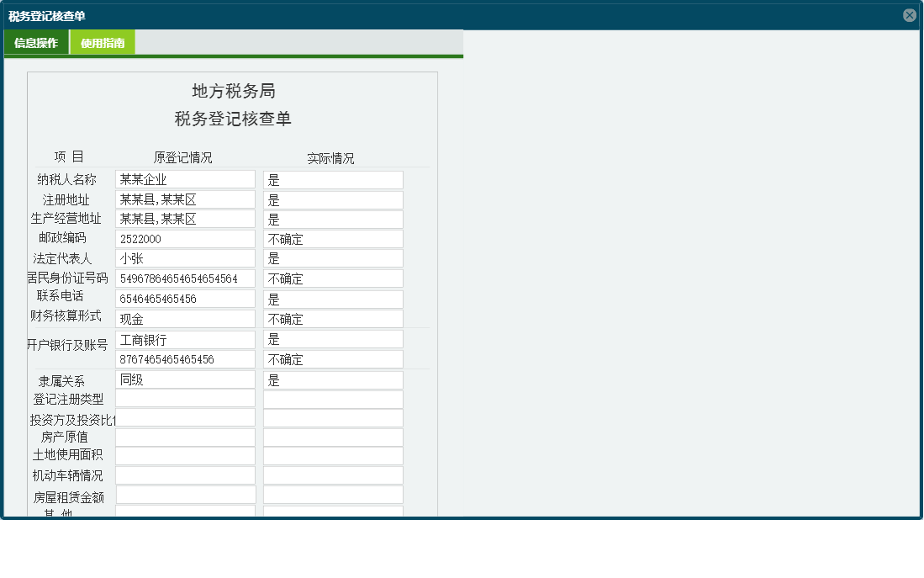Select the bank account number input field
924x578 pixels.
click(x=184, y=358)
